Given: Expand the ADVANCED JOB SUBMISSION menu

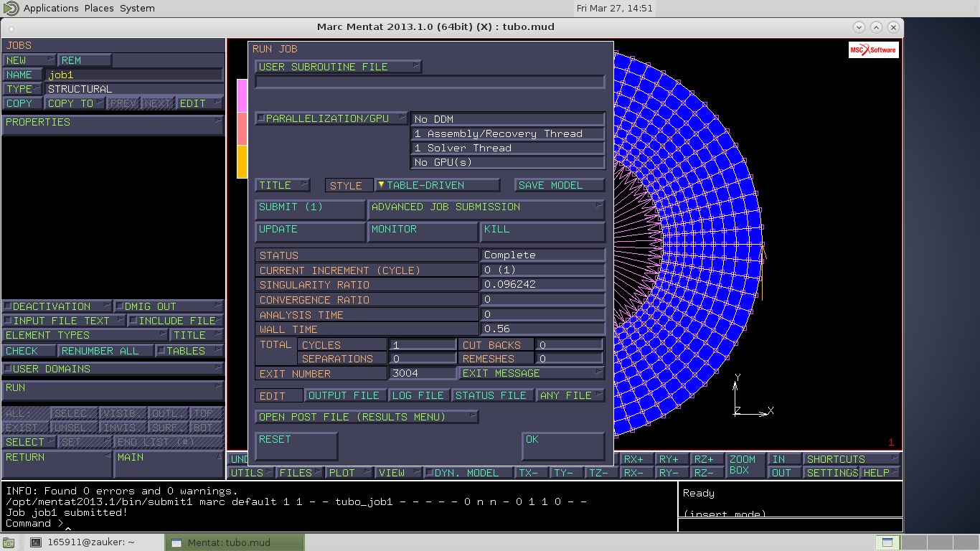Looking at the screenshot, I should (486, 209).
